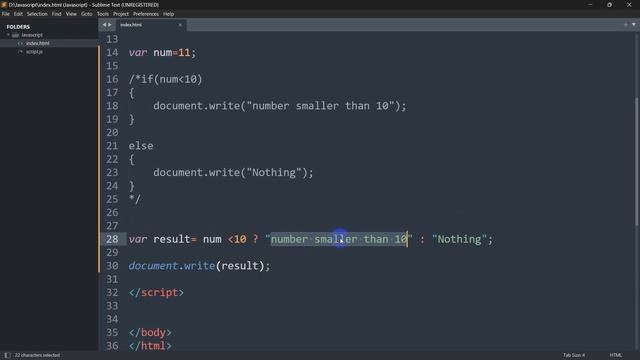Open script.js in the sidebar
Viewport: 640px width, 360px height.
click(34, 52)
